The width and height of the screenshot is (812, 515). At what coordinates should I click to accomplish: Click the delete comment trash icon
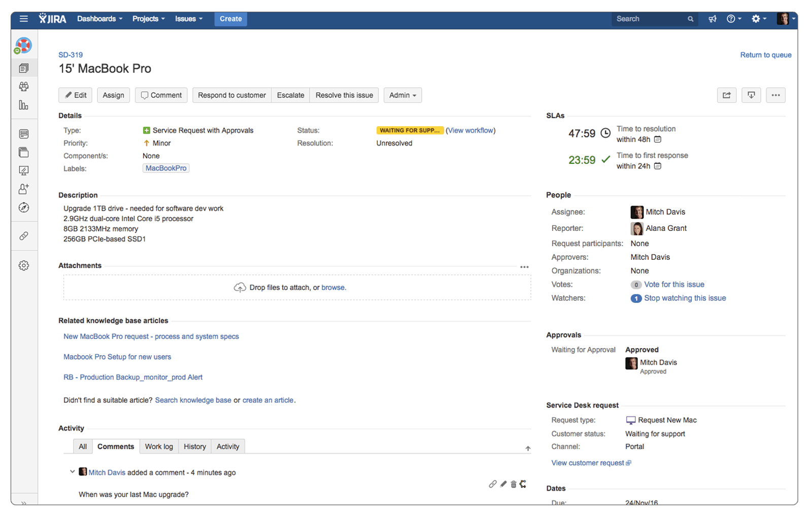(513, 484)
